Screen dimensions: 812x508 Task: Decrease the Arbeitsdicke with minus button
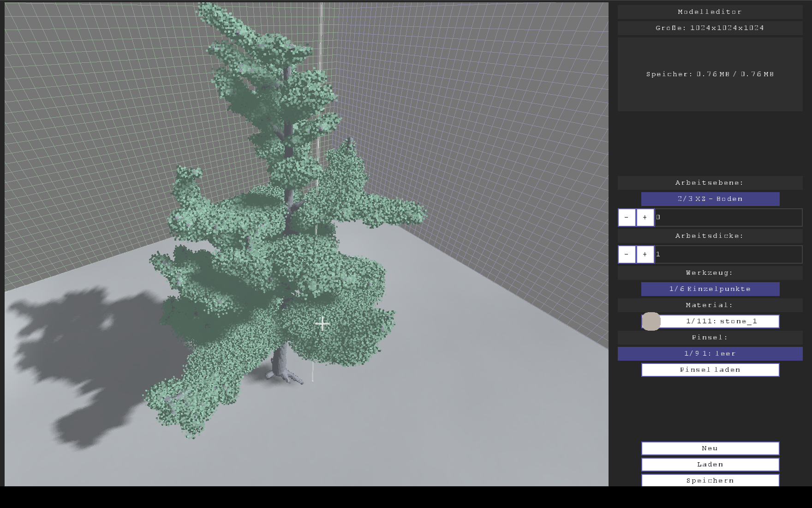coord(627,254)
